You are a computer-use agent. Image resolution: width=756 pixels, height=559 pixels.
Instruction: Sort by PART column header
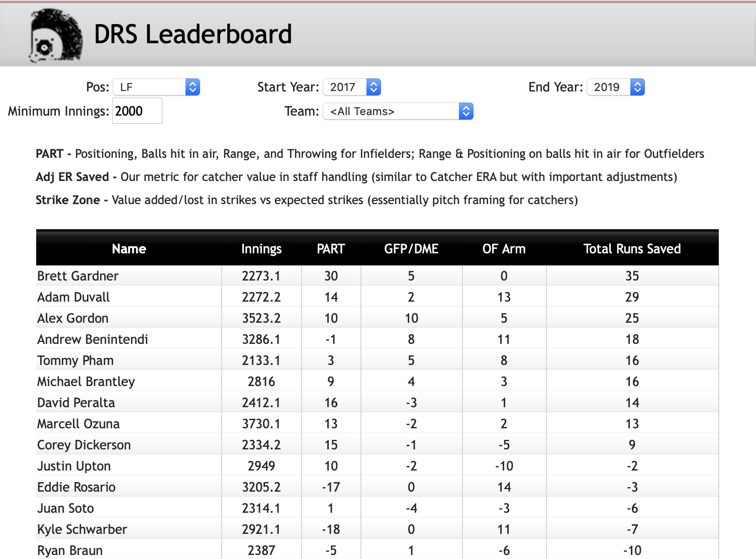331,249
